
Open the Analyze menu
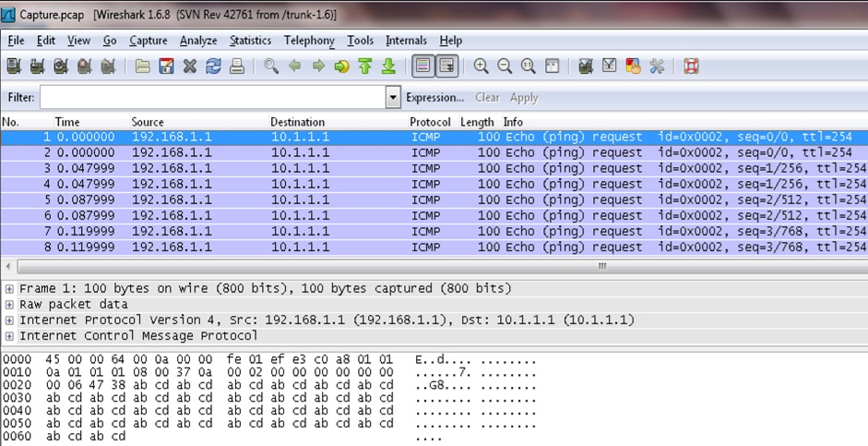(198, 41)
